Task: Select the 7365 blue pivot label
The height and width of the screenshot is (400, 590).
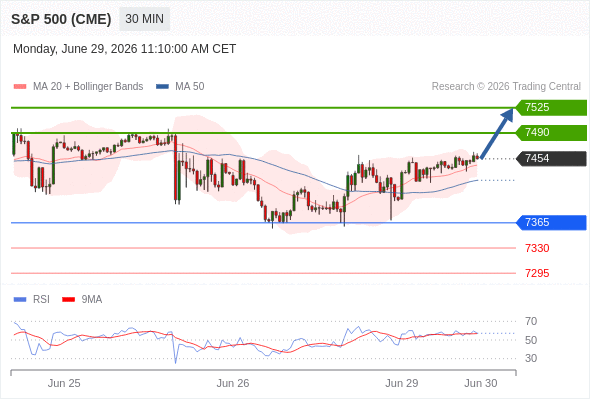Action: [x=551, y=222]
